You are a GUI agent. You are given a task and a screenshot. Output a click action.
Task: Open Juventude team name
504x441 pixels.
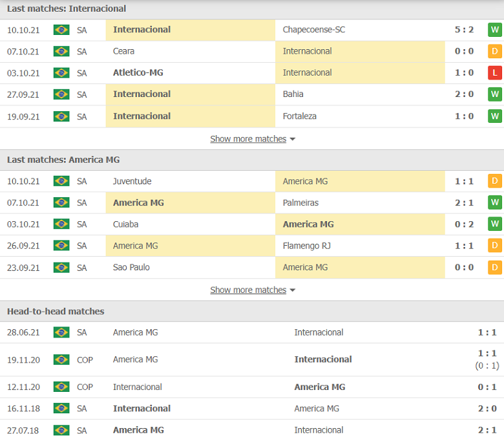click(132, 181)
